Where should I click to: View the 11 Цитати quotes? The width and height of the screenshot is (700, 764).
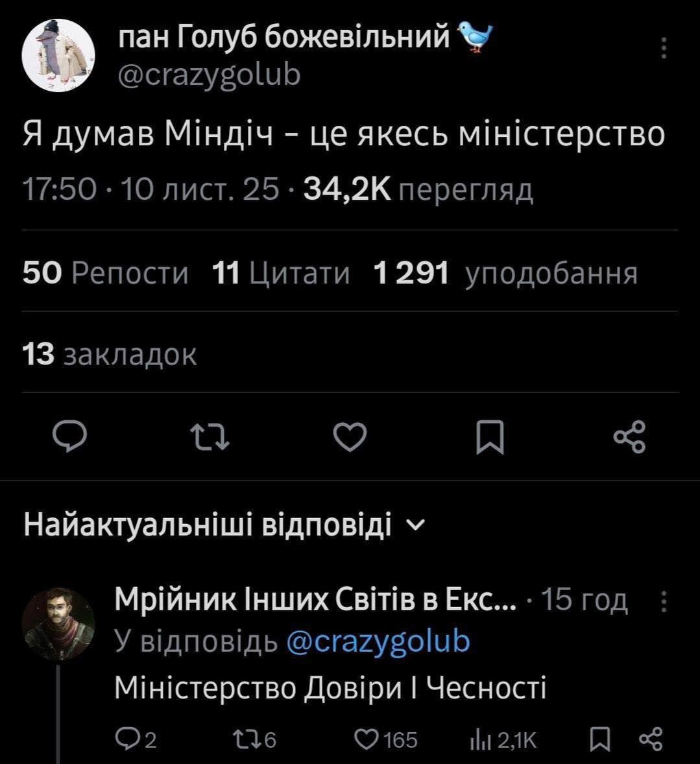(282, 274)
